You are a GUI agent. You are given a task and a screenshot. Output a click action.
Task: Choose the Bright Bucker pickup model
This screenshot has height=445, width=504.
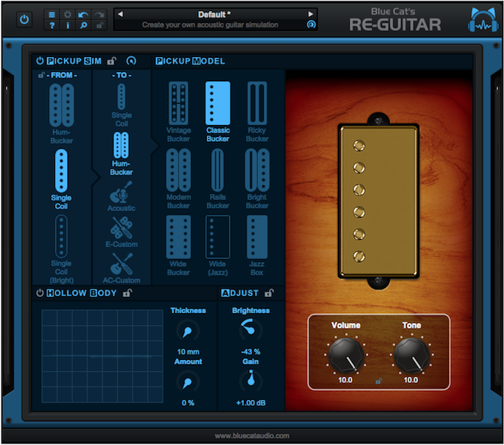[x=257, y=179]
